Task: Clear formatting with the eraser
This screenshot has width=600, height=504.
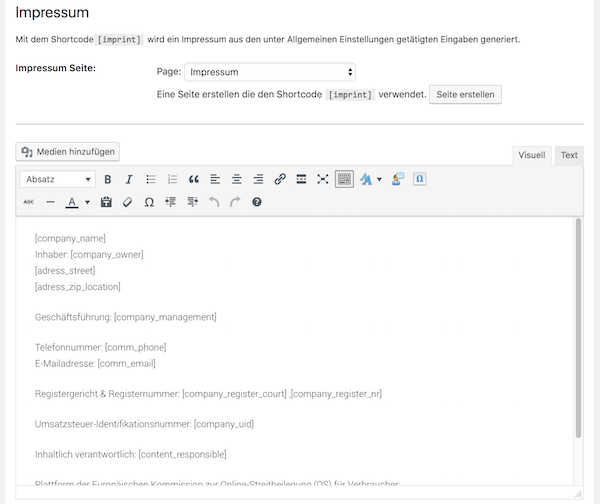Action: [x=127, y=202]
